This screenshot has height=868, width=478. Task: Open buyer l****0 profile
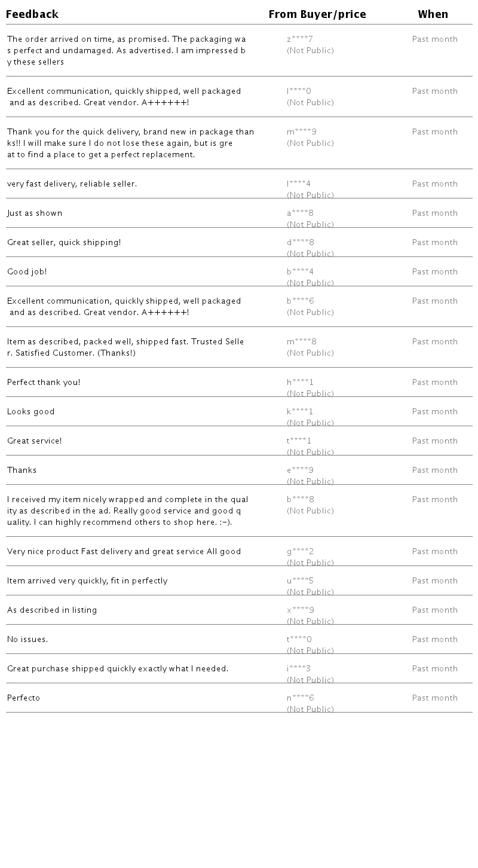tap(299, 91)
